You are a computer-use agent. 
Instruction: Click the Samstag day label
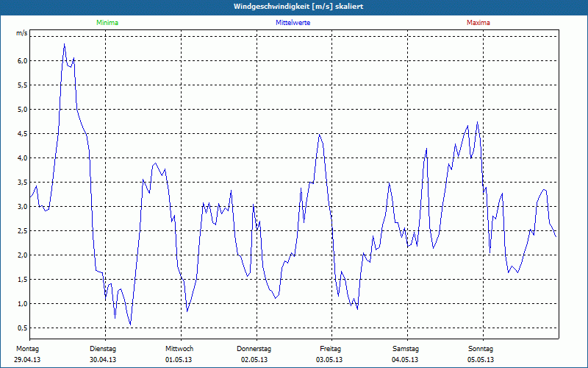(406, 349)
